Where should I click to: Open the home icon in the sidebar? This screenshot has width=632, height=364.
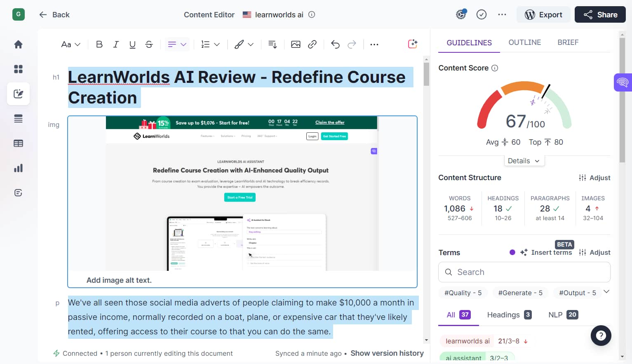coord(18,45)
